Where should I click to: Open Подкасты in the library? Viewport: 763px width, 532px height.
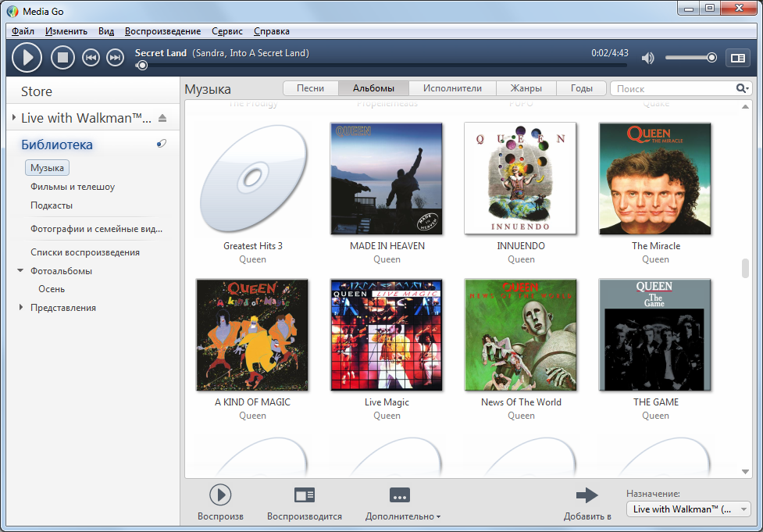click(52, 205)
